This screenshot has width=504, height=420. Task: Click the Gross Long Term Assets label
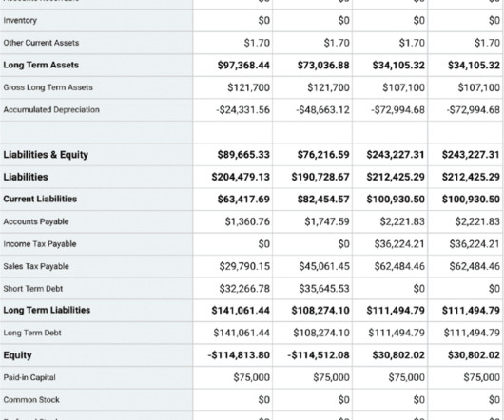[48, 87]
